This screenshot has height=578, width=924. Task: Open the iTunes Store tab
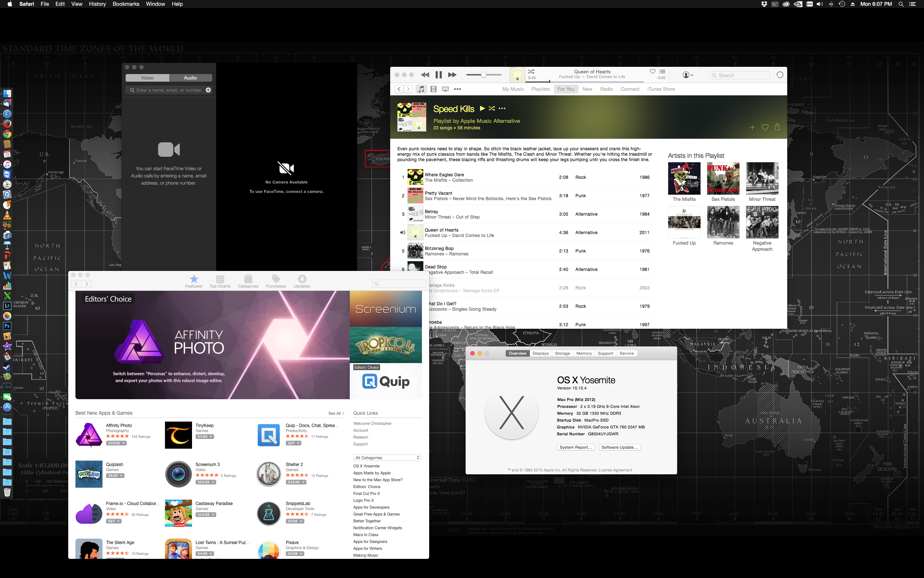(x=661, y=89)
